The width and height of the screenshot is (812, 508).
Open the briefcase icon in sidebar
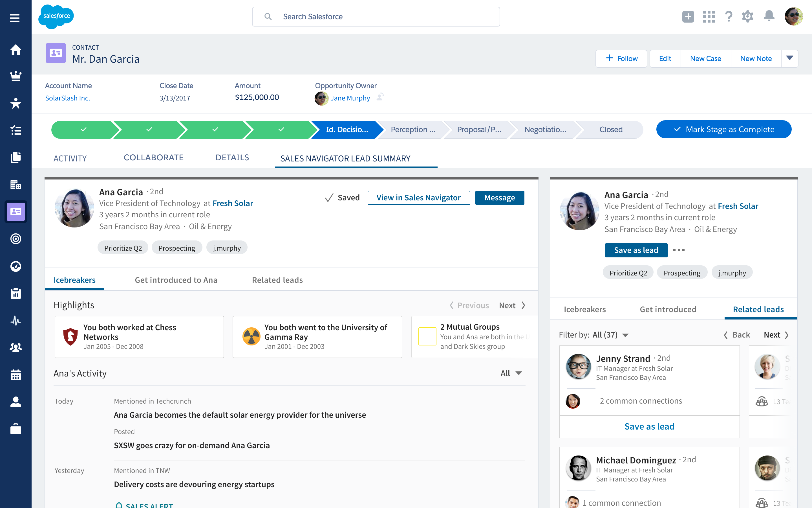coord(16,429)
